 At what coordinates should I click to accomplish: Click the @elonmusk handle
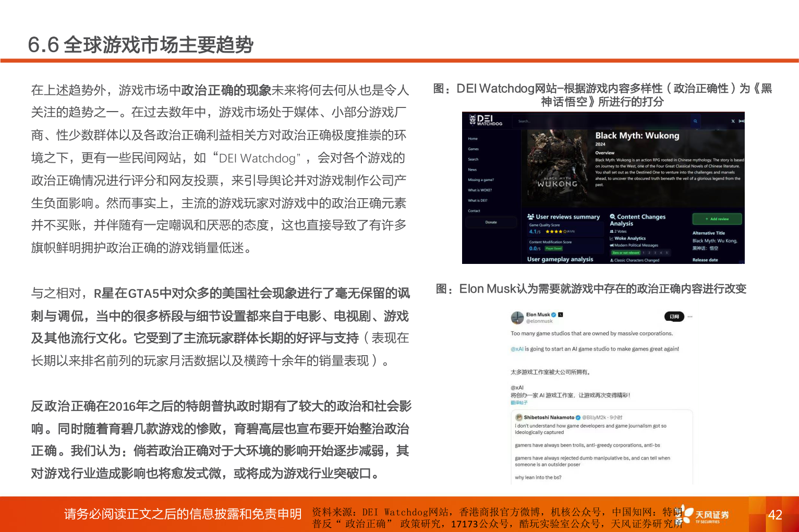(x=539, y=321)
